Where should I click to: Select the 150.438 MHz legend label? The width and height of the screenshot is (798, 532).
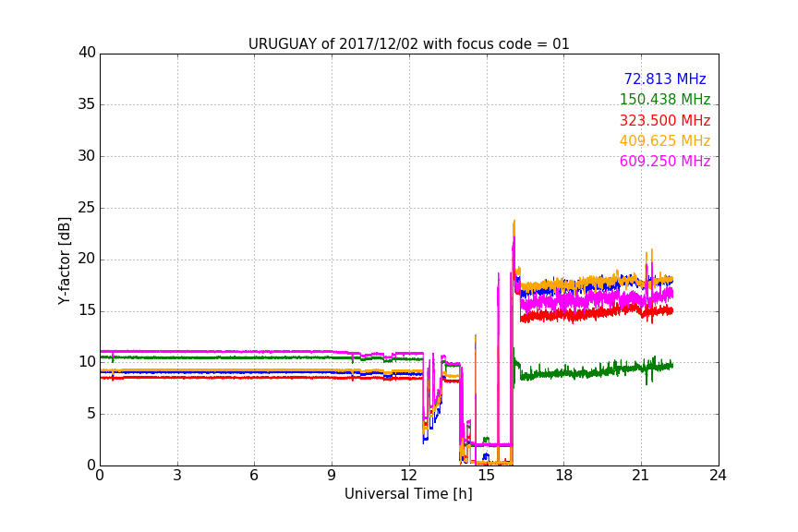(665, 99)
